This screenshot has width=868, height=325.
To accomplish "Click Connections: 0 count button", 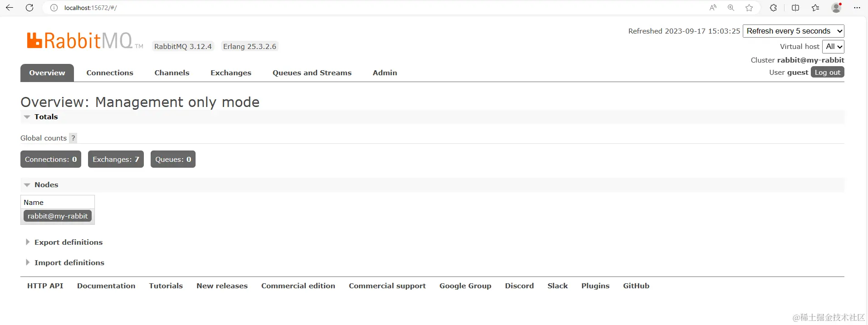I will click(x=51, y=159).
